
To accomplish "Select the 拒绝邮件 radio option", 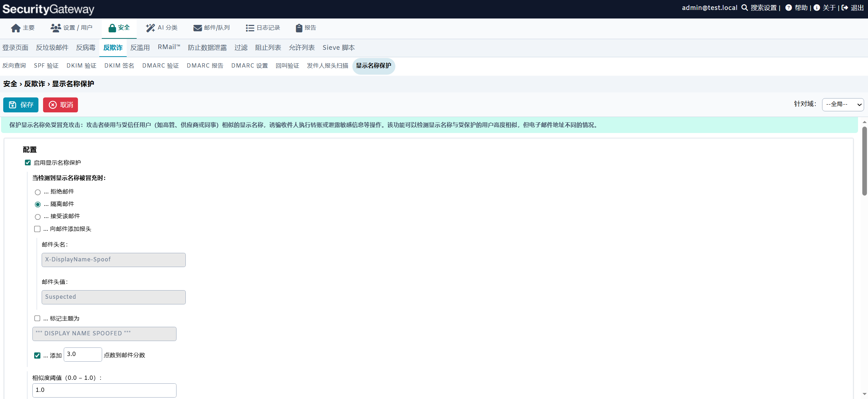I will pos(38,192).
